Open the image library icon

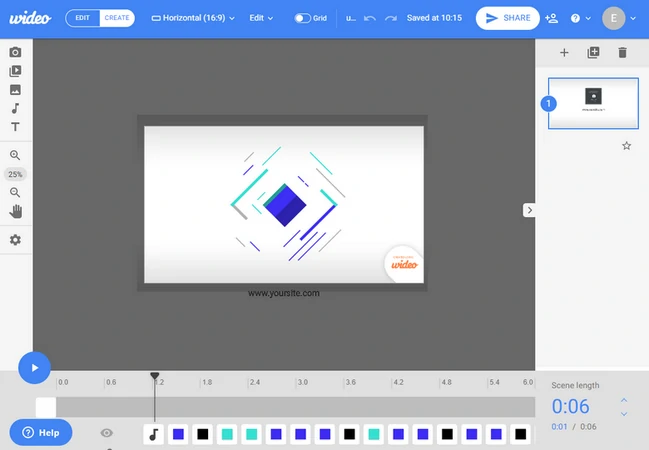pos(15,90)
